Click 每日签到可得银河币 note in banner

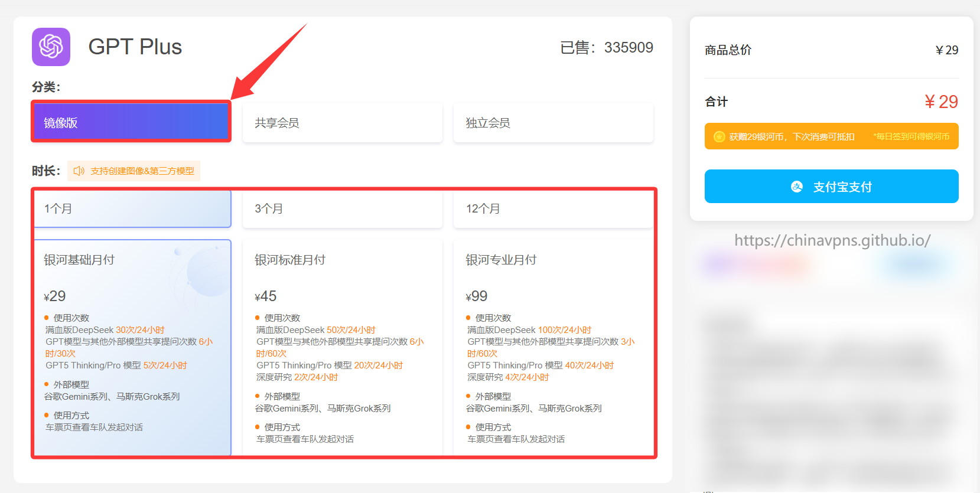coord(911,136)
